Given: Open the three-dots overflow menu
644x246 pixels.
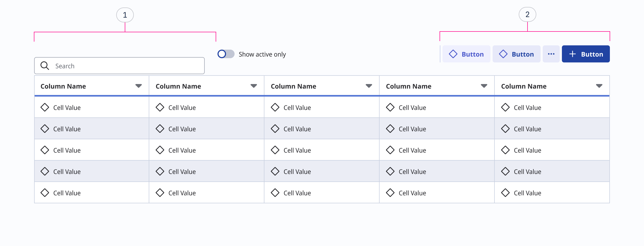Looking at the screenshot, I should click(x=551, y=54).
